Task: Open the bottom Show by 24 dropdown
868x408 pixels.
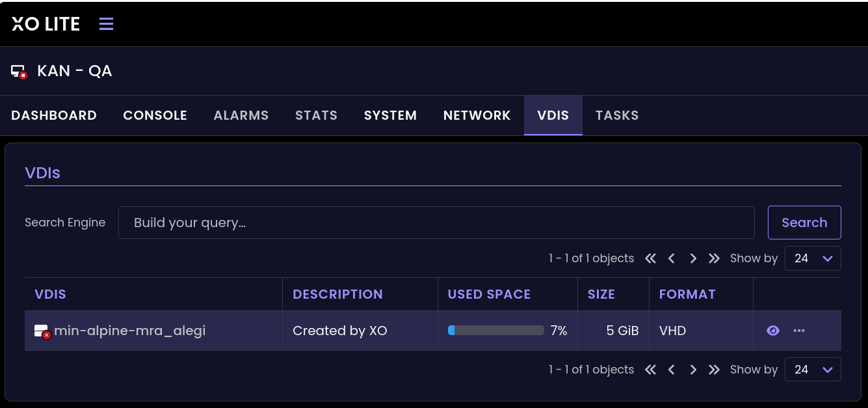Action: click(x=813, y=370)
